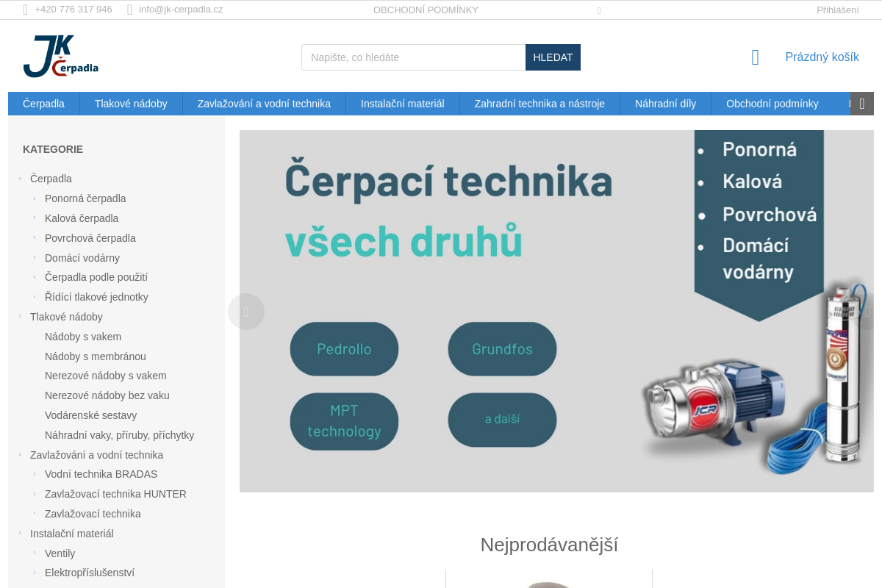
Task: Click inside the Napište, co hledáte search field
Action: click(x=412, y=57)
